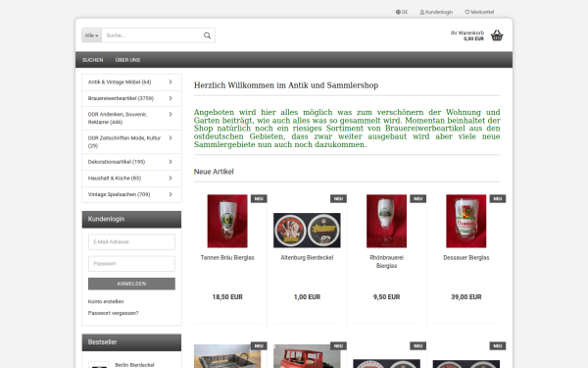Open the red toy truck product thumbnail
The height and width of the screenshot is (368, 588).
click(x=307, y=356)
